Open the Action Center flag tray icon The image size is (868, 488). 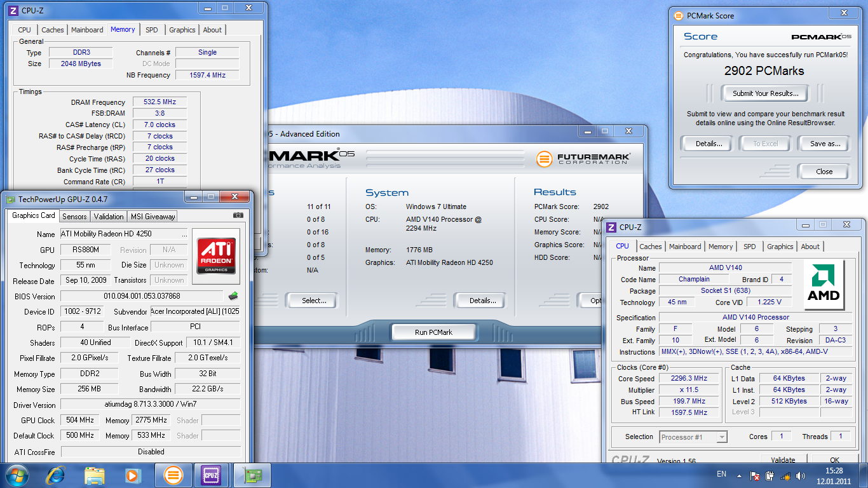tap(755, 475)
